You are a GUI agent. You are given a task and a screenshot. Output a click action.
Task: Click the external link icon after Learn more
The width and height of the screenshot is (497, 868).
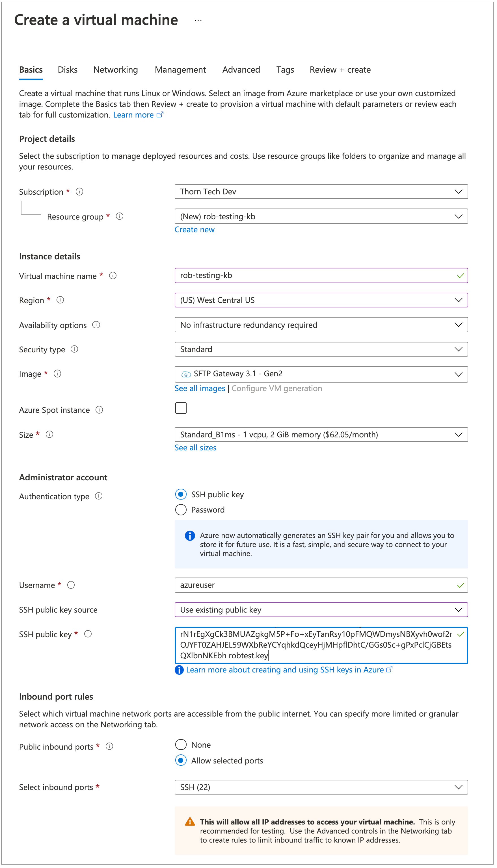[160, 115]
